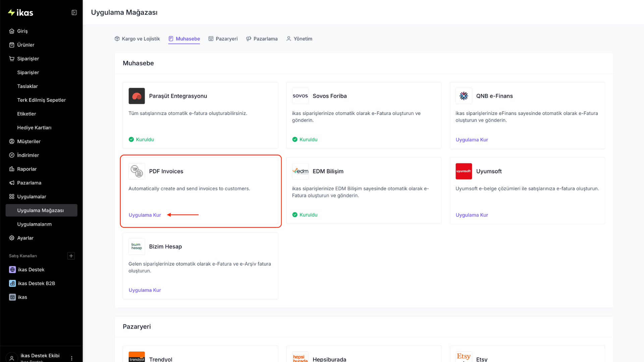The height and width of the screenshot is (362, 644).
Task: Install Bizim Hesap via Uygulama Kur
Action: (x=145, y=290)
